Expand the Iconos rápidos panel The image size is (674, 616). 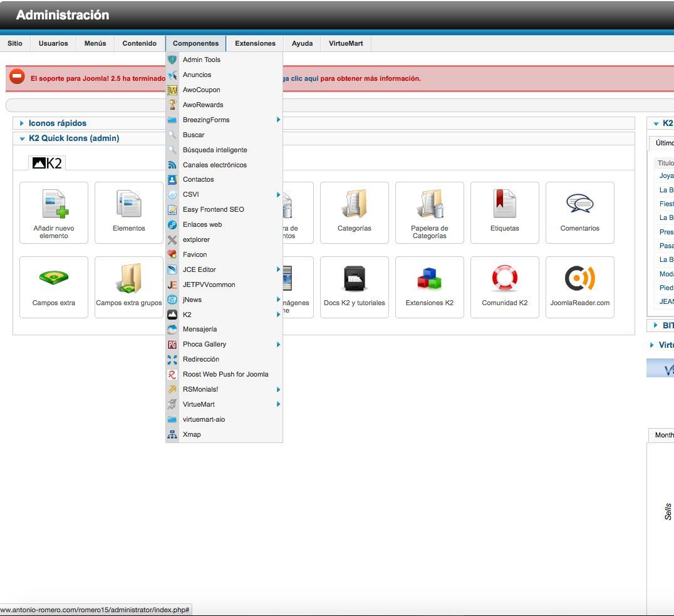pos(21,123)
